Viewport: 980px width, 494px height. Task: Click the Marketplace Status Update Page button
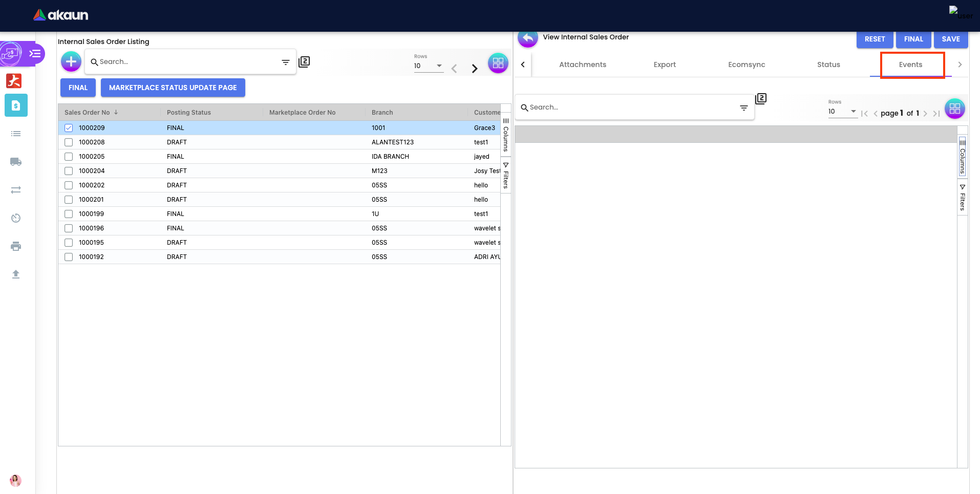pyautogui.click(x=173, y=88)
